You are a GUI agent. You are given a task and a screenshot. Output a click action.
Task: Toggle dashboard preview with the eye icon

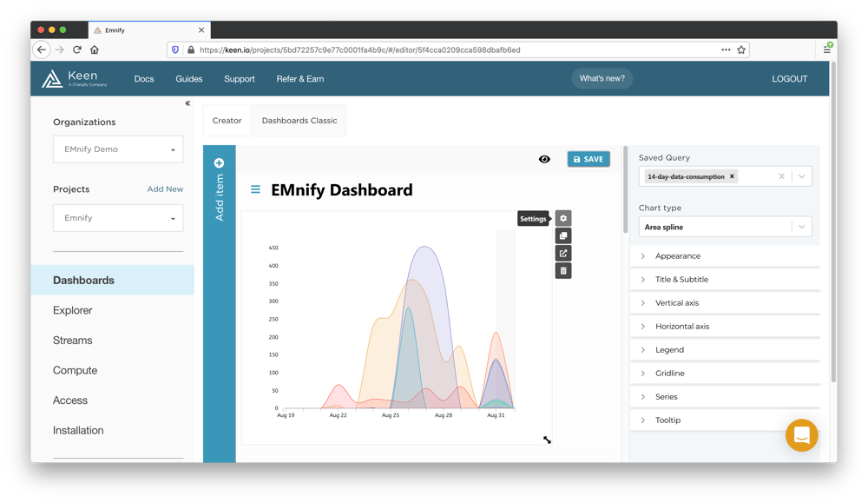[x=545, y=159]
